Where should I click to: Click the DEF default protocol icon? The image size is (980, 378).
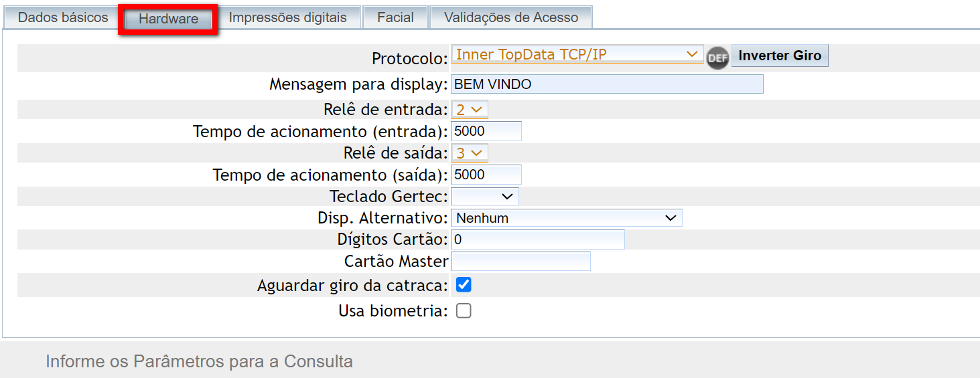(717, 58)
